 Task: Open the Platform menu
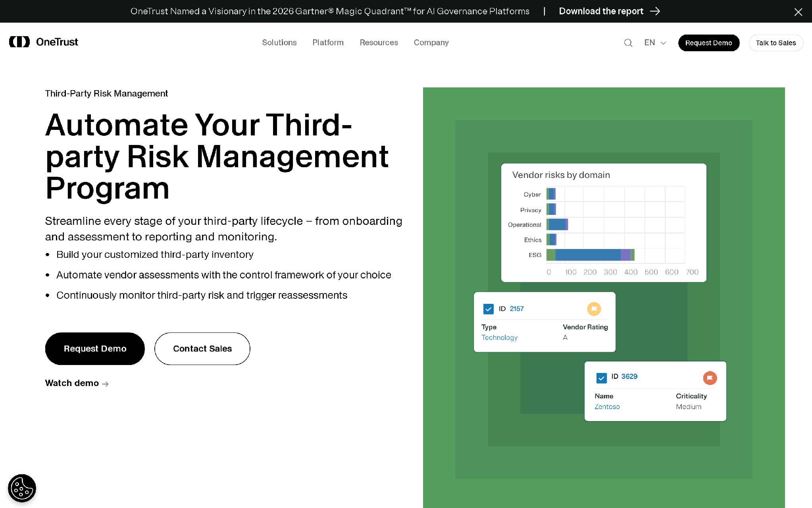point(328,42)
